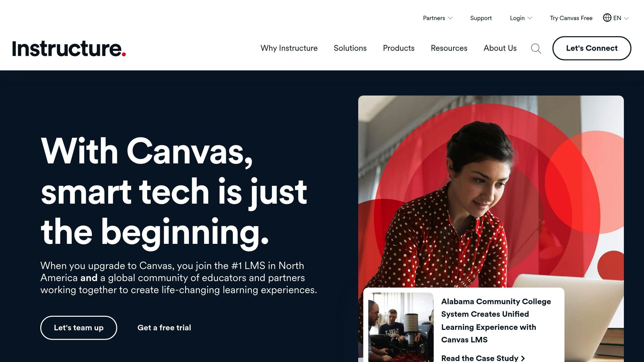Click the Instructure logo

point(69,48)
